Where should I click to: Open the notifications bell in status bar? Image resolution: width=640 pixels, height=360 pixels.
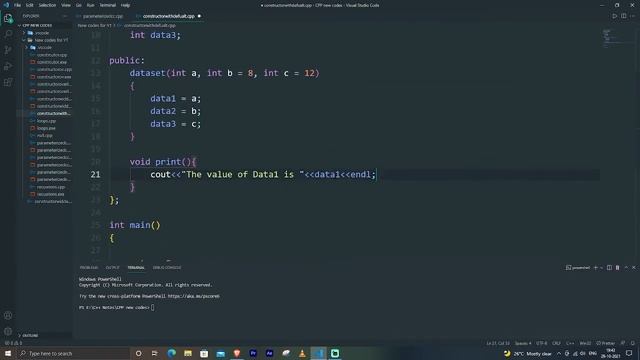[x=633, y=343]
